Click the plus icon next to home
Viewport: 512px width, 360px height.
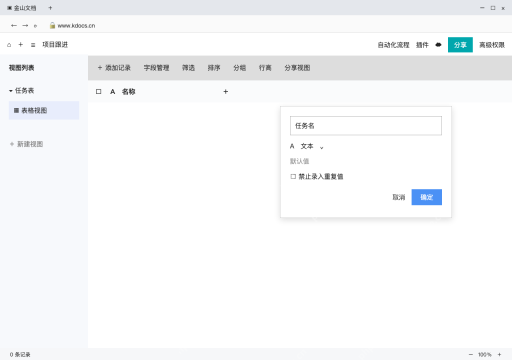pyautogui.click(x=21, y=44)
